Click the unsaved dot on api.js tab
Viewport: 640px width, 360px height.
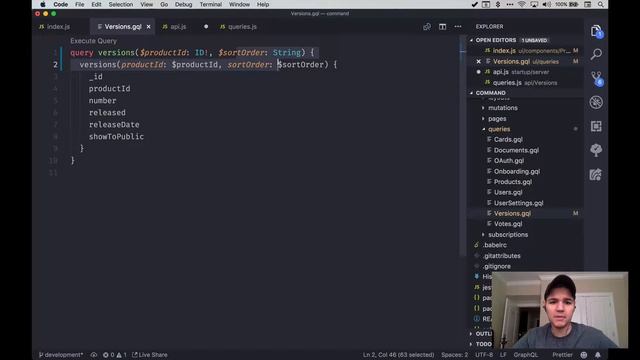[x=206, y=27]
